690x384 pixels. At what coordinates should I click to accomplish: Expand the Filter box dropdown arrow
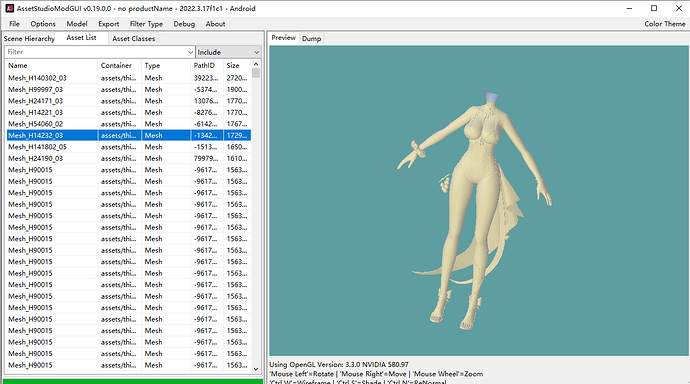pyautogui.click(x=190, y=52)
